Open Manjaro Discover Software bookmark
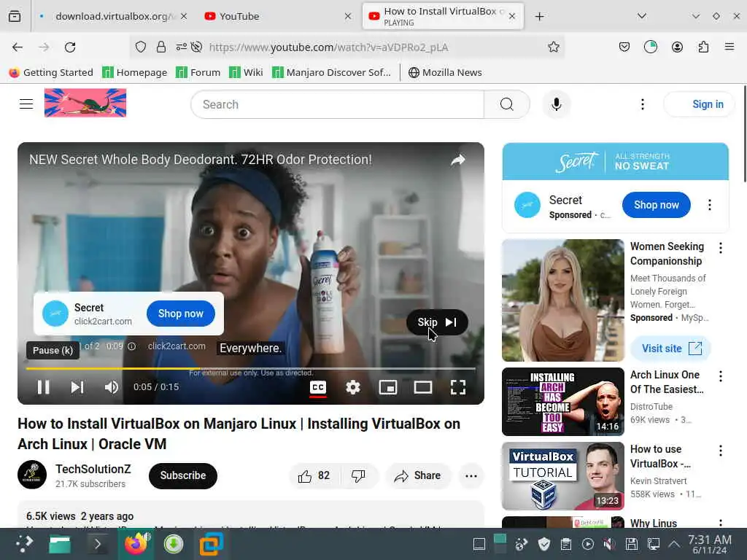Screen dimensions: 747x560 point(331,72)
